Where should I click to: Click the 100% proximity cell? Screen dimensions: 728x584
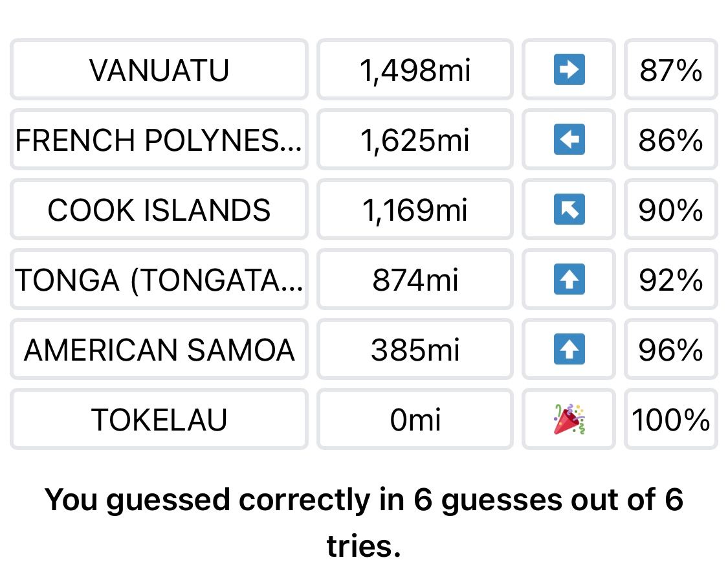pyautogui.click(x=671, y=419)
